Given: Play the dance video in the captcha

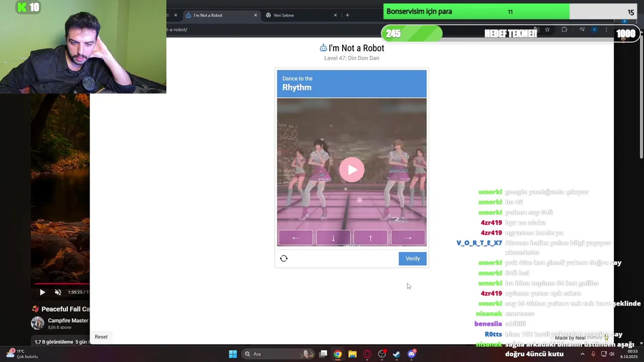Looking at the screenshot, I should click(352, 170).
